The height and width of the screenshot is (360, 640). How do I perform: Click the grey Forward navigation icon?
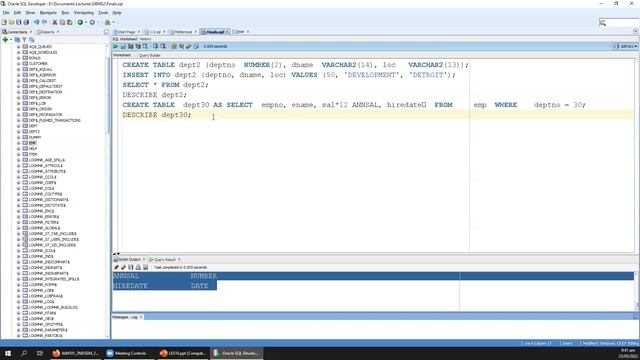click(x=92, y=22)
